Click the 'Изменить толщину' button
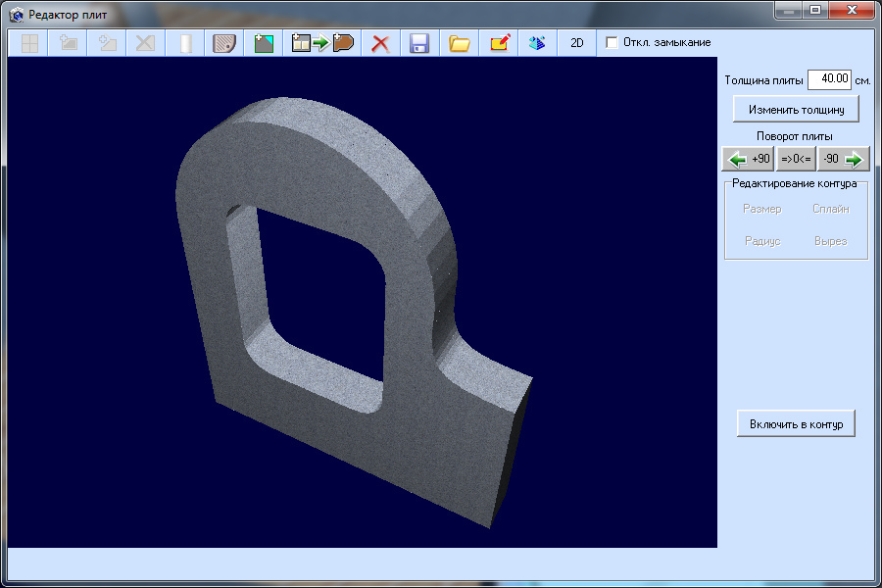The width and height of the screenshot is (882, 588). click(796, 109)
